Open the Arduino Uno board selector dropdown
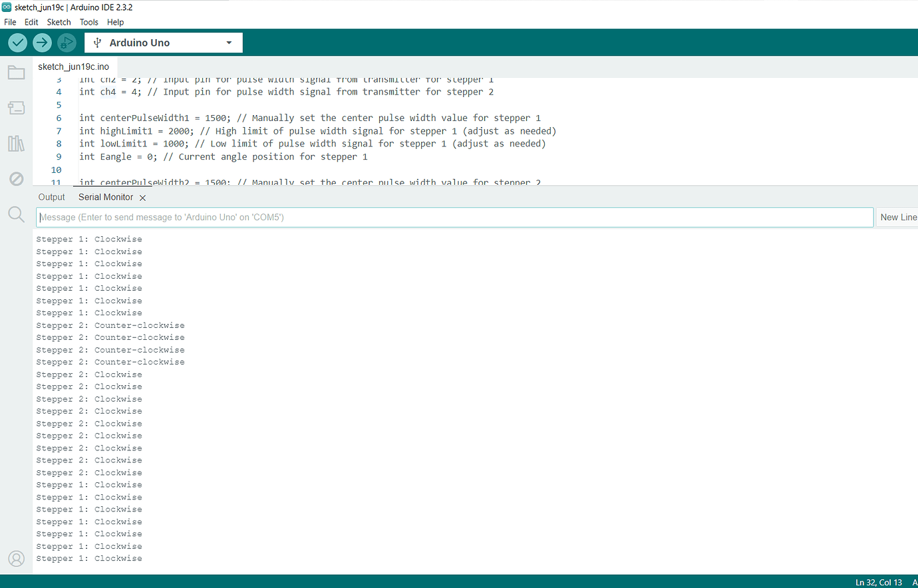The height and width of the screenshot is (588, 918). pyautogui.click(x=163, y=42)
